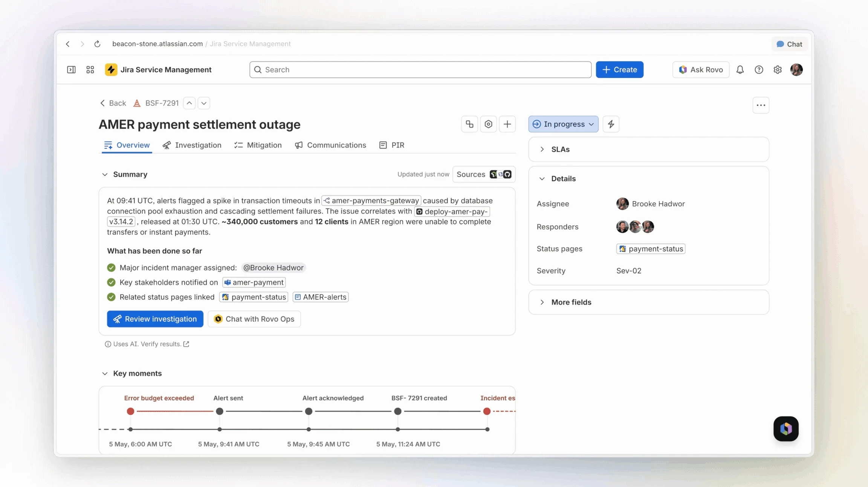Click the browser forward arrow

click(x=82, y=44)
